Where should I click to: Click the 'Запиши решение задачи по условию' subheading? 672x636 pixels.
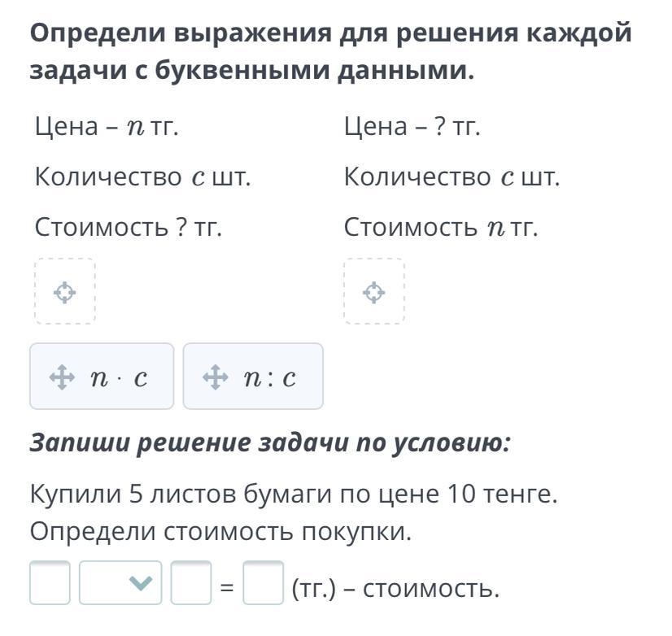270,442
